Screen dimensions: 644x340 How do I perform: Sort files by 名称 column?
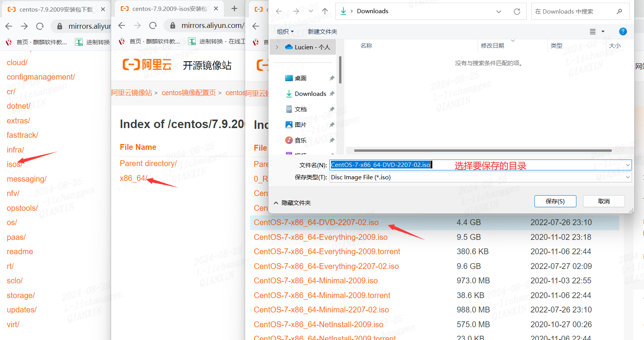point(366,45)
